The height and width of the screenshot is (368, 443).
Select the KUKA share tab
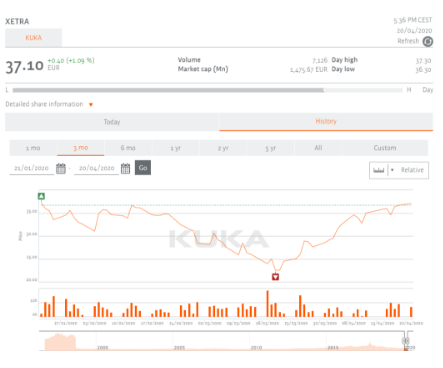(33, 38)
